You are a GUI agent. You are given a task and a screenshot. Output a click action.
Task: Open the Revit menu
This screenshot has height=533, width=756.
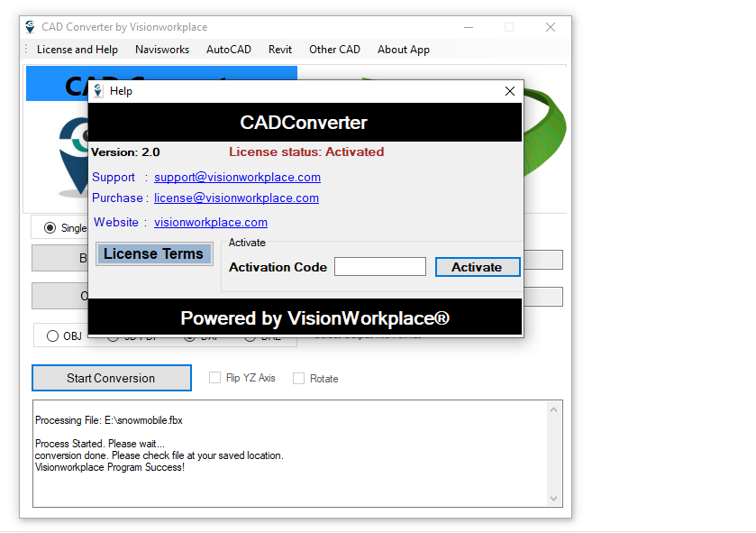(280, 50)
